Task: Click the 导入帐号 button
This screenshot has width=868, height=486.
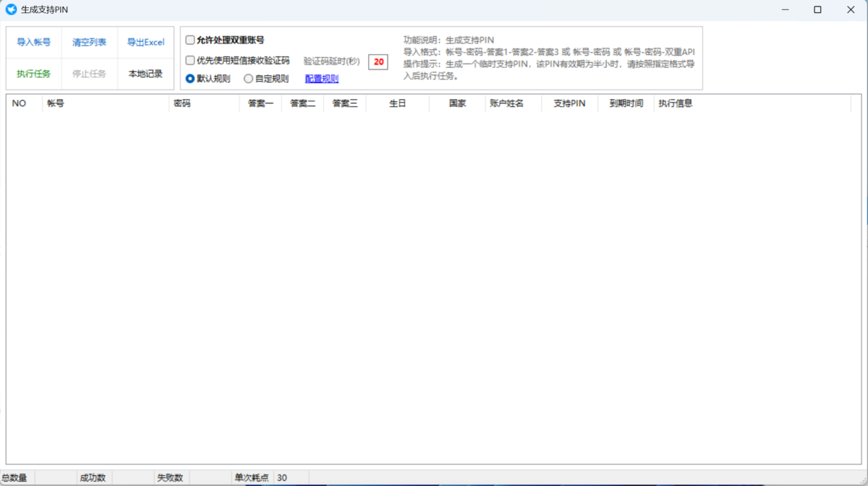Action: click(x=34, y=42)
